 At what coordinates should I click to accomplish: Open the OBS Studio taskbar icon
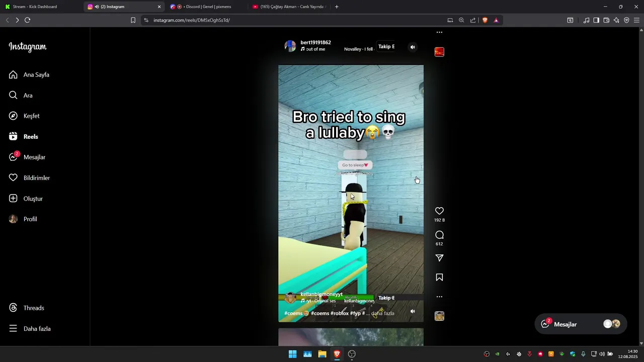[x=352, y=354]
